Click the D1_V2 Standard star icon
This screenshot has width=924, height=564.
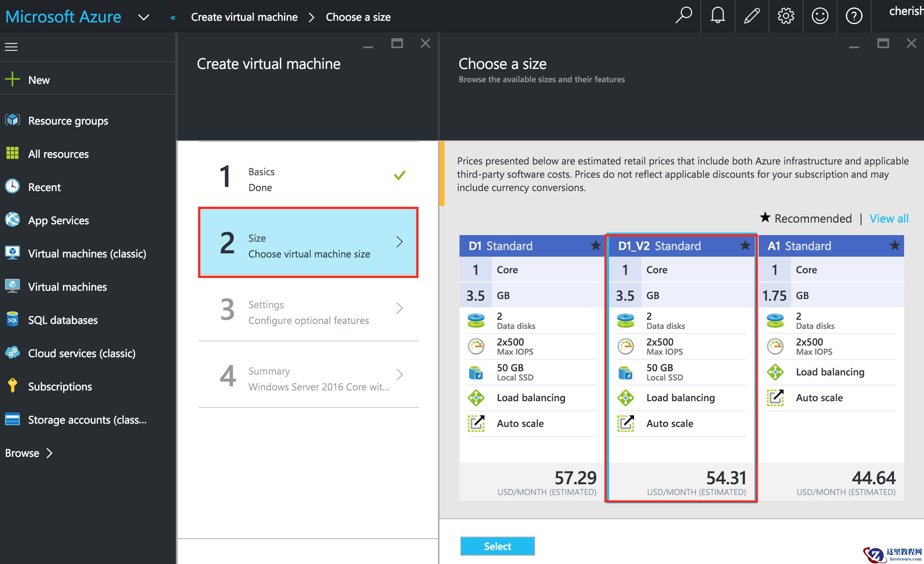[x=745, y=245]
